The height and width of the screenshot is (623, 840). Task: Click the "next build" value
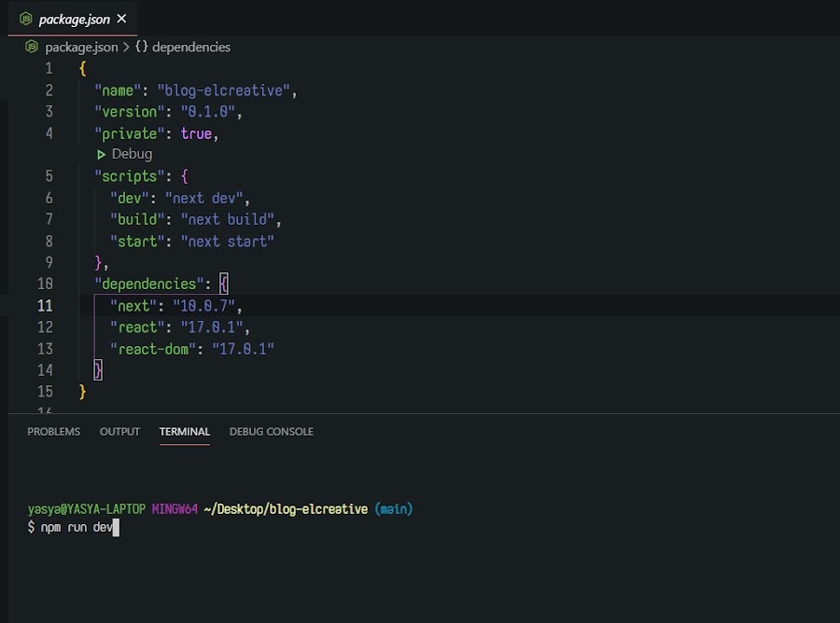tap(227, 219)
